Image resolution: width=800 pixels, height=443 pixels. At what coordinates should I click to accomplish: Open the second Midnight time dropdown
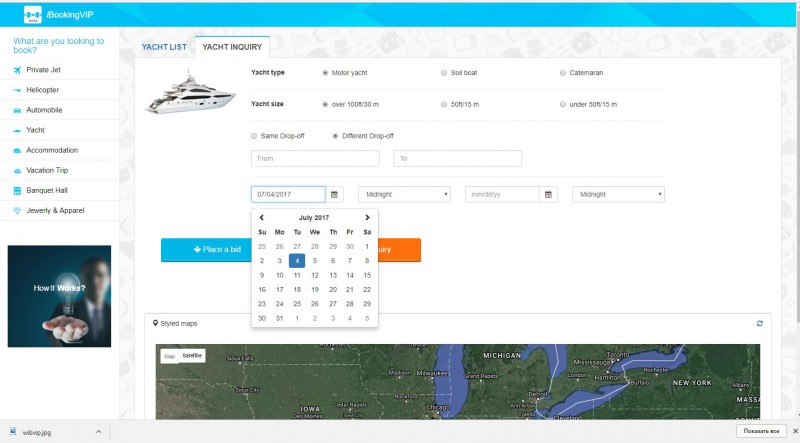(x=618, y=194)
